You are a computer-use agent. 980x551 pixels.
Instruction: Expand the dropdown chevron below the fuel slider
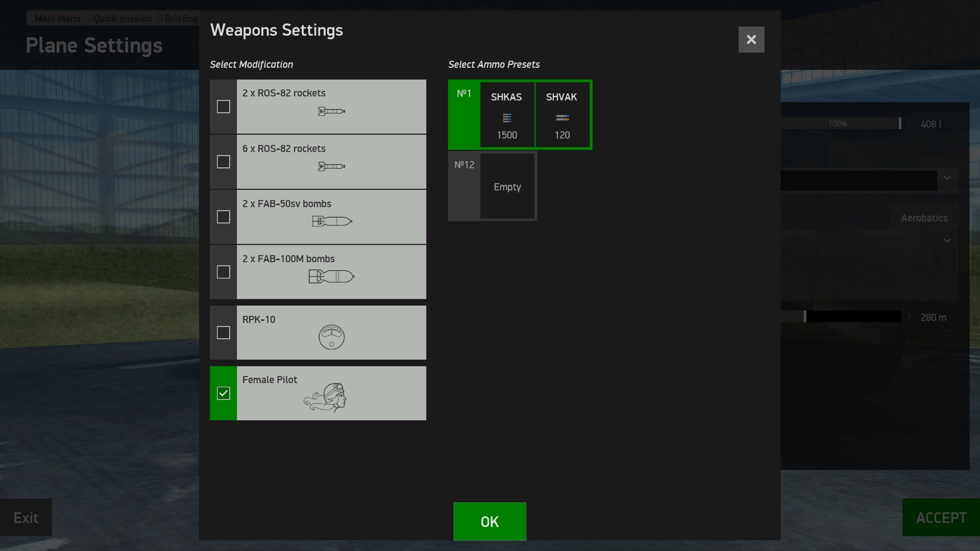click(947, 178)
